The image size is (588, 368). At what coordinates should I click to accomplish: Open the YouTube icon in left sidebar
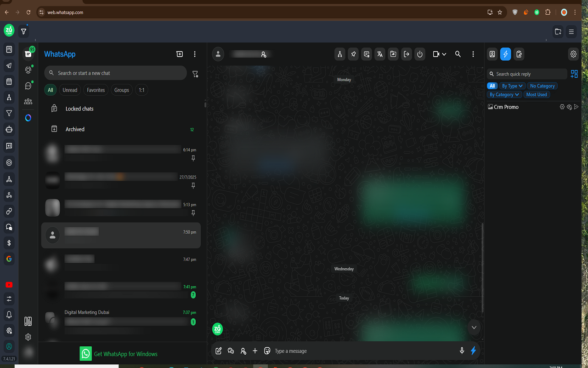tap(9, 285)
